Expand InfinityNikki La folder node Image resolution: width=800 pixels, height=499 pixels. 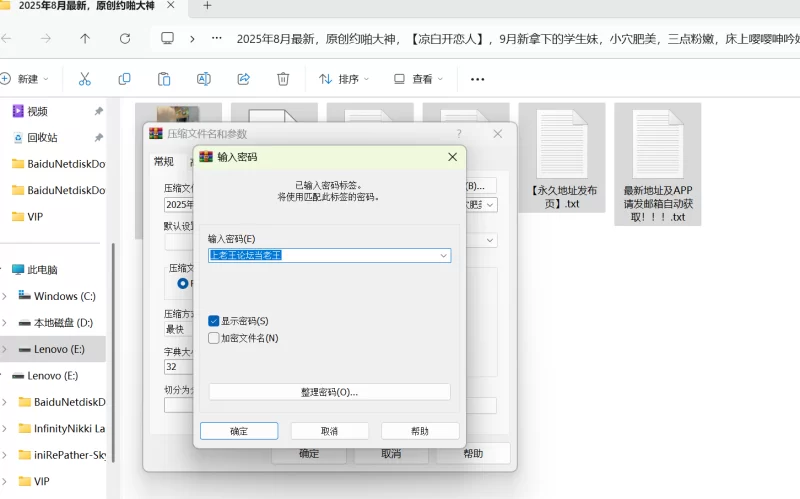click(x=5, y=429)
